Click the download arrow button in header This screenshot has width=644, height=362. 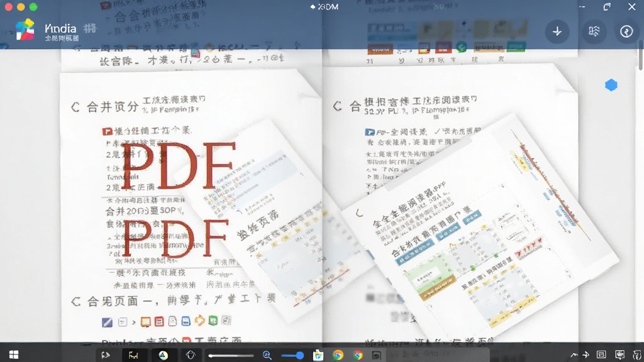[557, 31]
